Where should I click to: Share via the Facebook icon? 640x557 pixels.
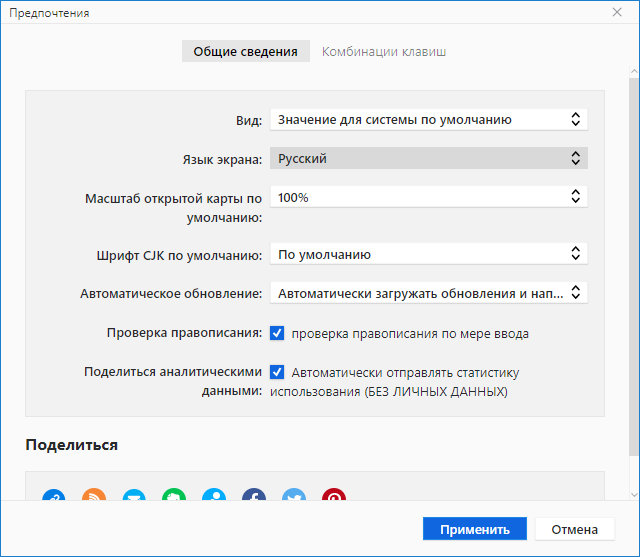[254, 497]
